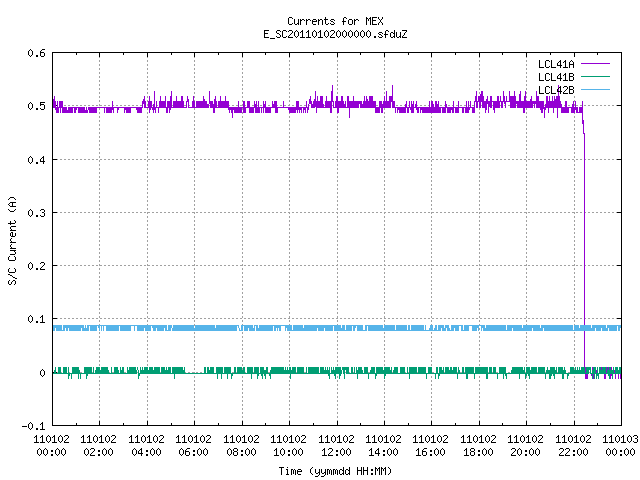Click the filename subtitle 'E_SC20110102000000.sfduZ'
The width and height of the screenshot is (640, 480).
pos(335,34)
